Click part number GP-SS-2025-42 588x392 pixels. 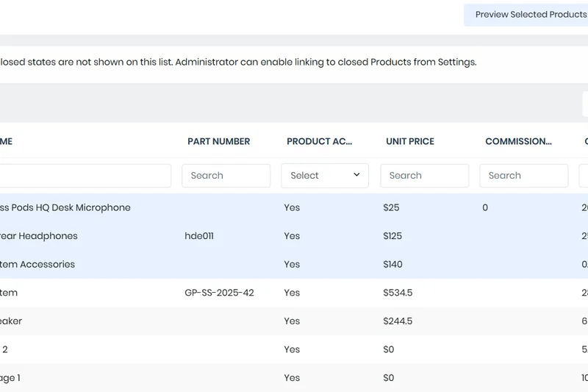click(x=219, y=293)
